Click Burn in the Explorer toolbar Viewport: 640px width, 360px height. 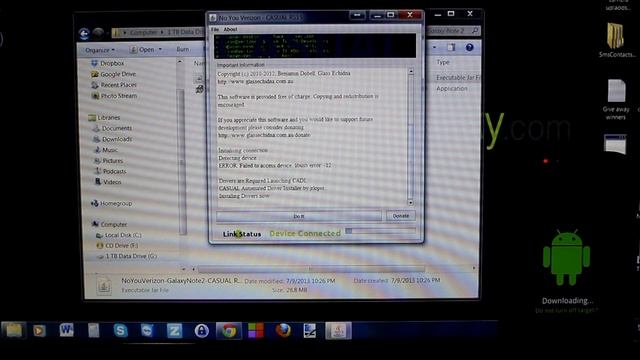(x=182, y=49)
